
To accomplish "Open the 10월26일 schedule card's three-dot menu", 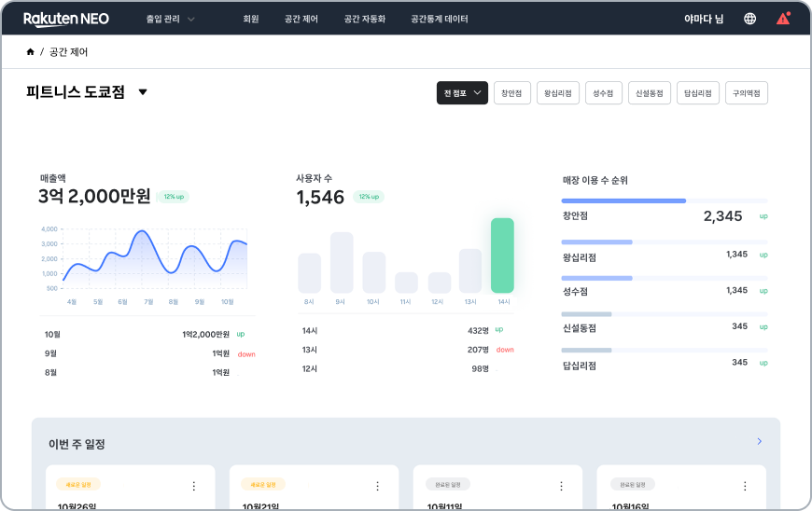I will pyautogui.click(x=194, y=486).
